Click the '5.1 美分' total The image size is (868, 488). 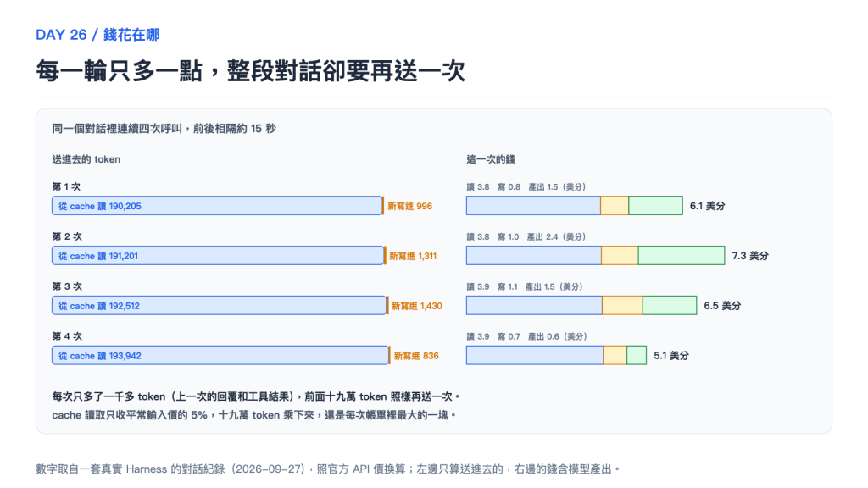coord(671,355)
